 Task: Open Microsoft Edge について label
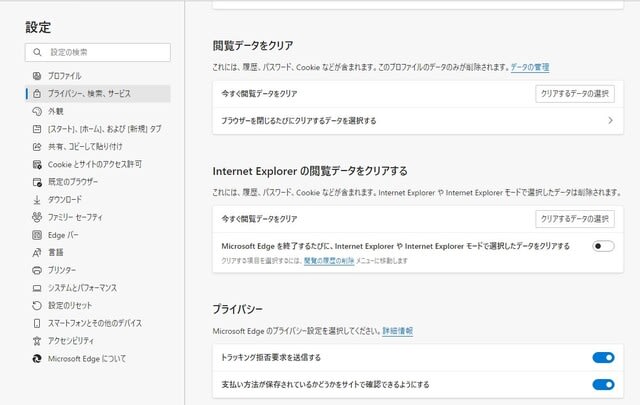pyautogui.click(x=87, y=359)
